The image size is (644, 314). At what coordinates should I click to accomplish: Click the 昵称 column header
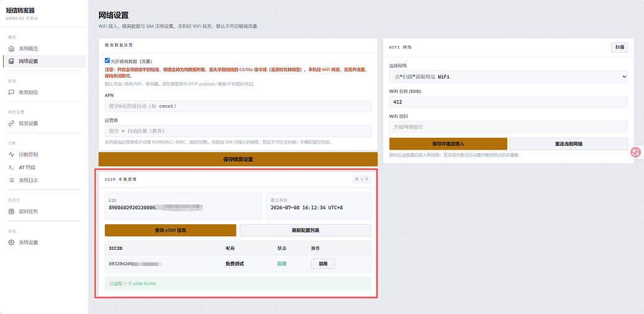click(230, 249)
